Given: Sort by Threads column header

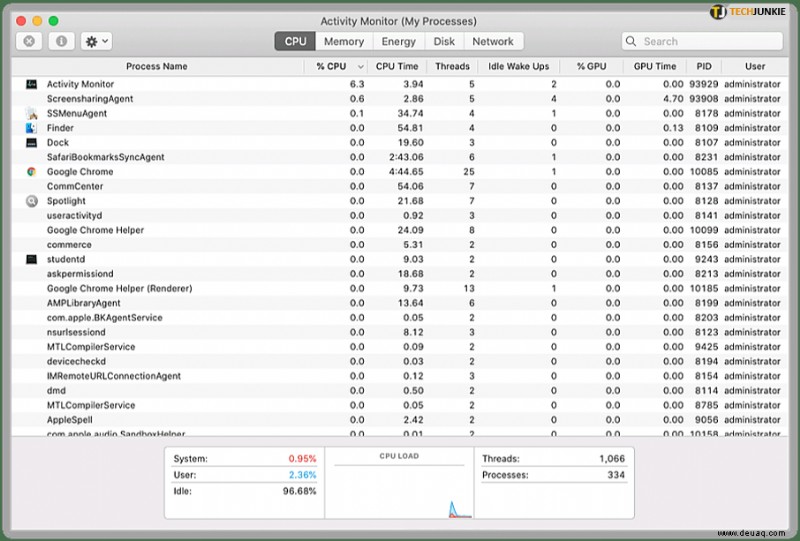Looking at the screenshot, I should coord(452,66).
